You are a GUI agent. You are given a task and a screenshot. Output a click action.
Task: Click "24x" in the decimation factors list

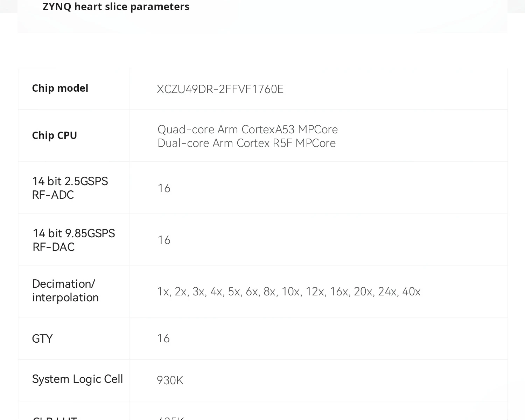pos(387,292)
